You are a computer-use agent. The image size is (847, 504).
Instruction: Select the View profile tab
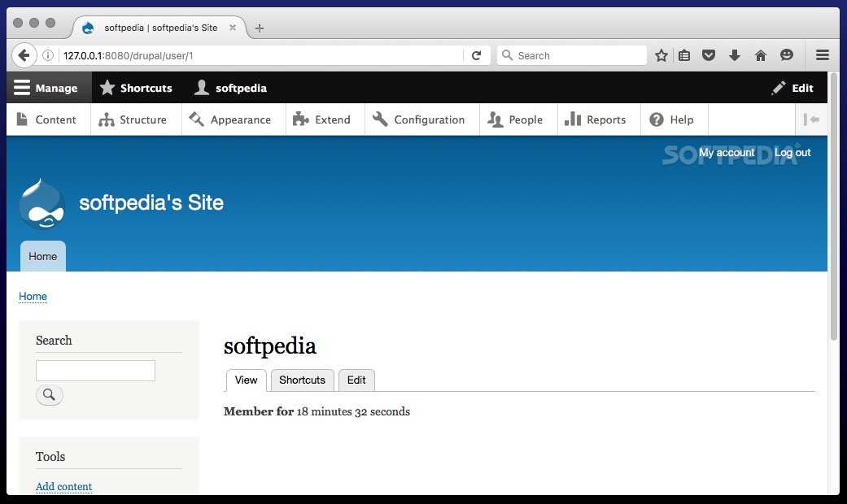click(x=246, y=380)
